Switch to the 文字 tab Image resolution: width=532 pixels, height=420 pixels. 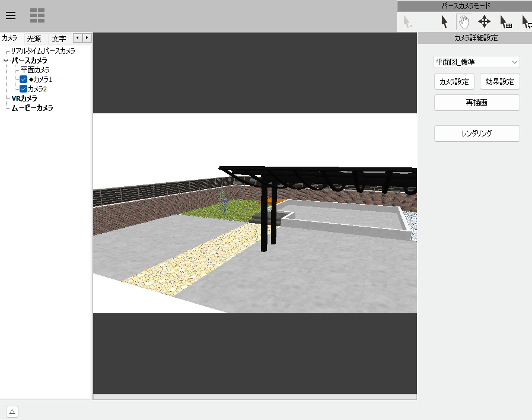pyautogui.click(x=59, y=39)
